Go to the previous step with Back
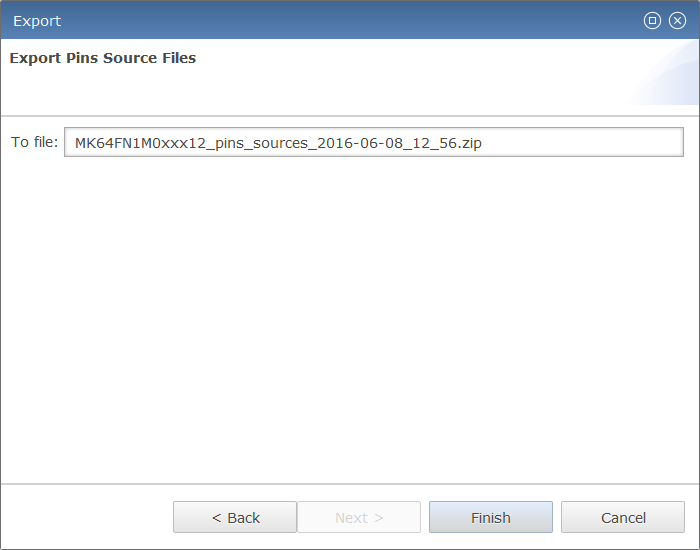The width and height of the screenshot is (700, 550). point(235,517)
